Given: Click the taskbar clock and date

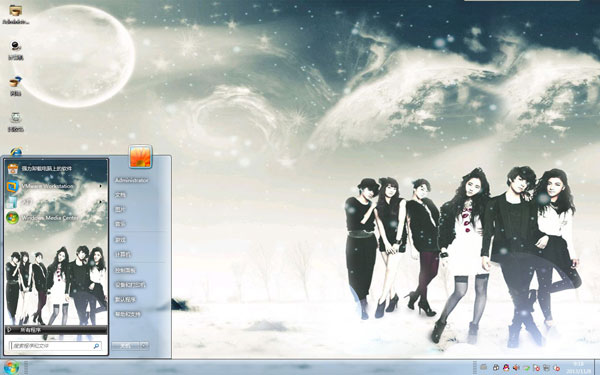Looking at the screenshot, I should (578, 368).
